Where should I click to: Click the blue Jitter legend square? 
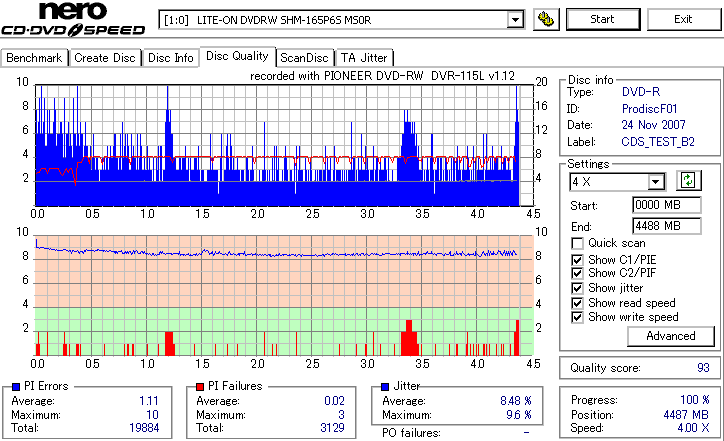click(385, 387)
